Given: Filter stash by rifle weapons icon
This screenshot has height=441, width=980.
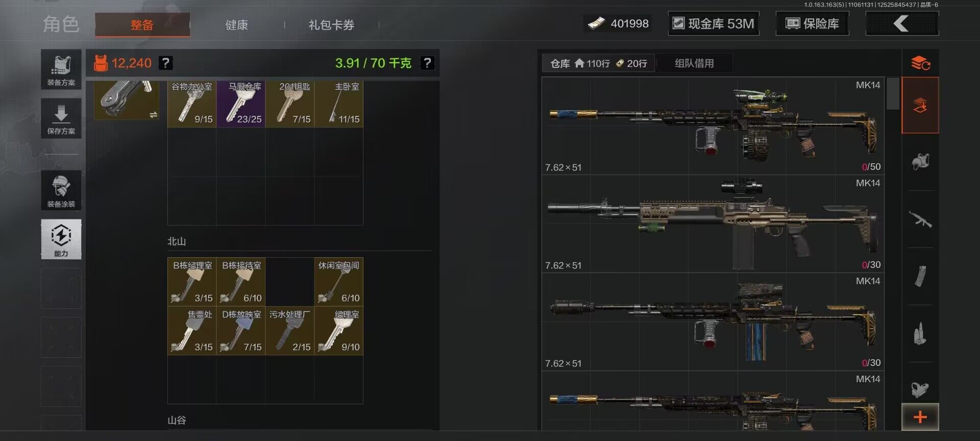Looking at the screenshot, I should (x=920, y=219).
